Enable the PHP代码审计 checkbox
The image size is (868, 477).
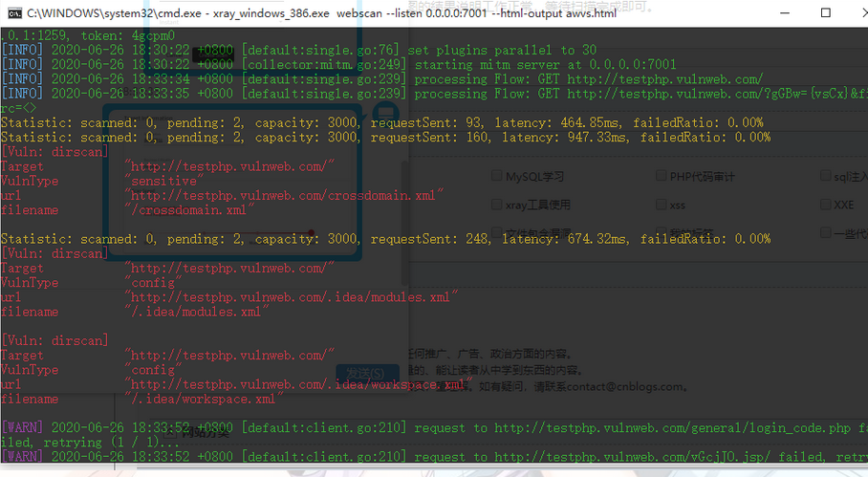click(661, 176)
